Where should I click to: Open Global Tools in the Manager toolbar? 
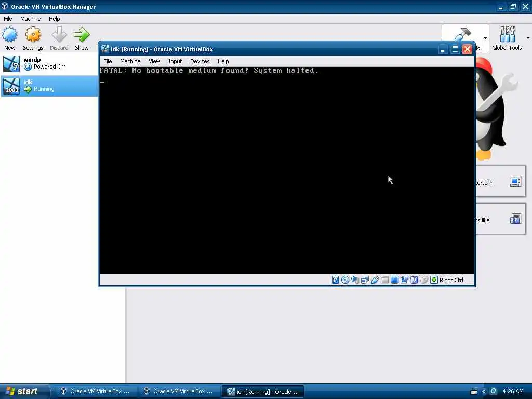pyautogui.click(x=507, y=38)
